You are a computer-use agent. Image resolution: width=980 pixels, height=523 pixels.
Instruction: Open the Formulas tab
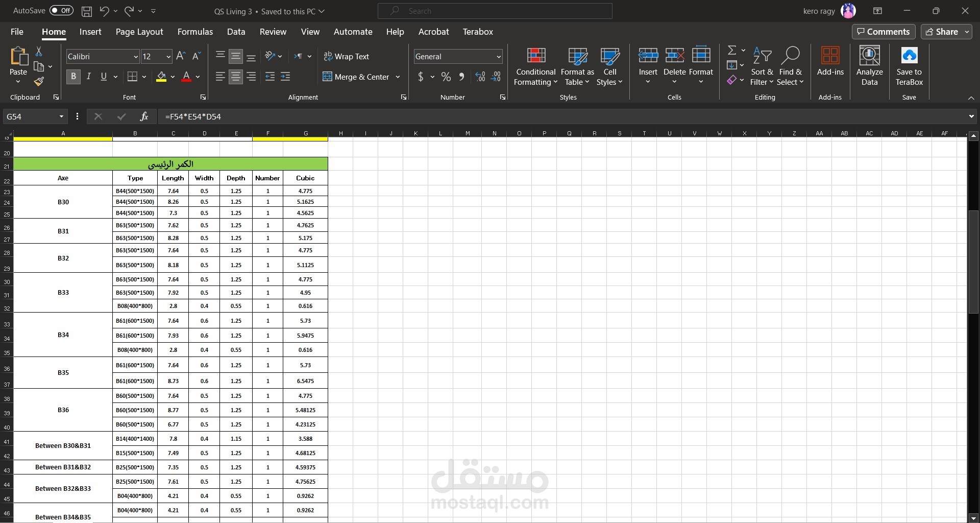[195, 32]
